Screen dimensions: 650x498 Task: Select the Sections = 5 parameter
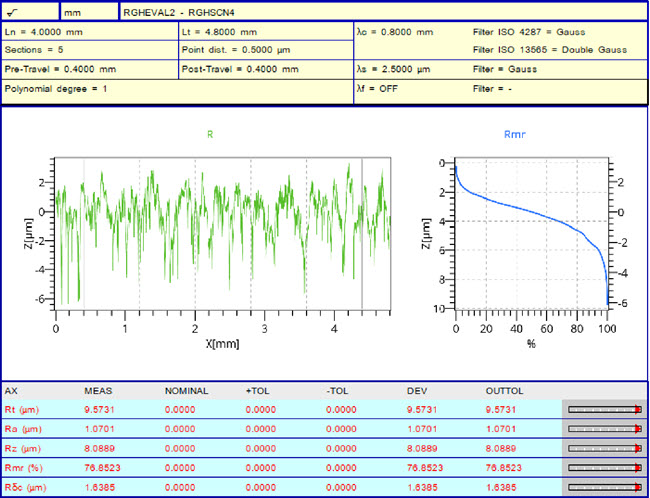[x=32, y=50]
